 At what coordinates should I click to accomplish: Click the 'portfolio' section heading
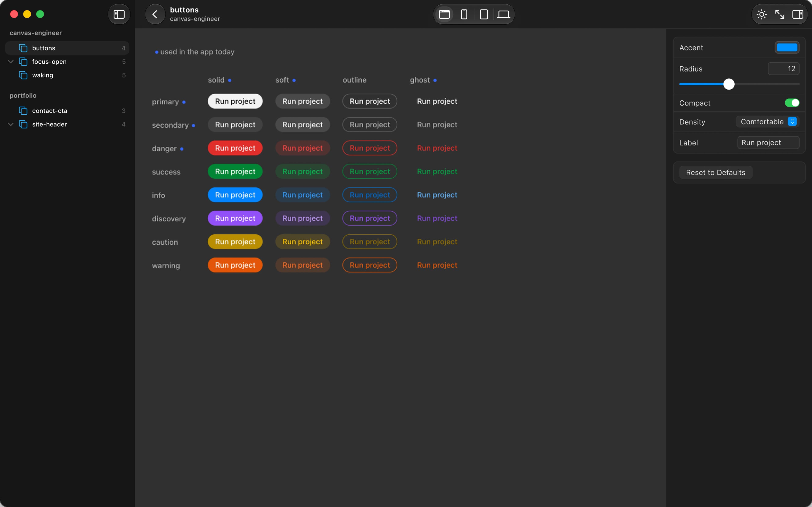tap(23, 96)
